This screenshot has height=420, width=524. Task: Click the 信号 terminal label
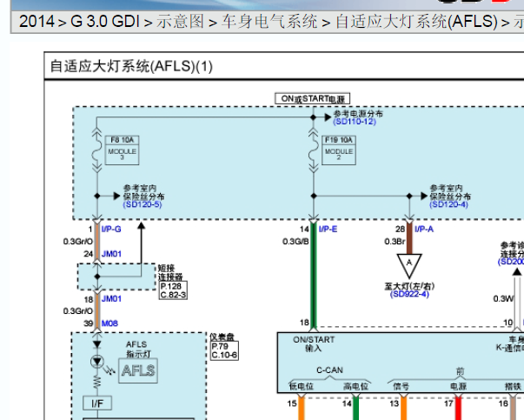click(x=401, y=387)
